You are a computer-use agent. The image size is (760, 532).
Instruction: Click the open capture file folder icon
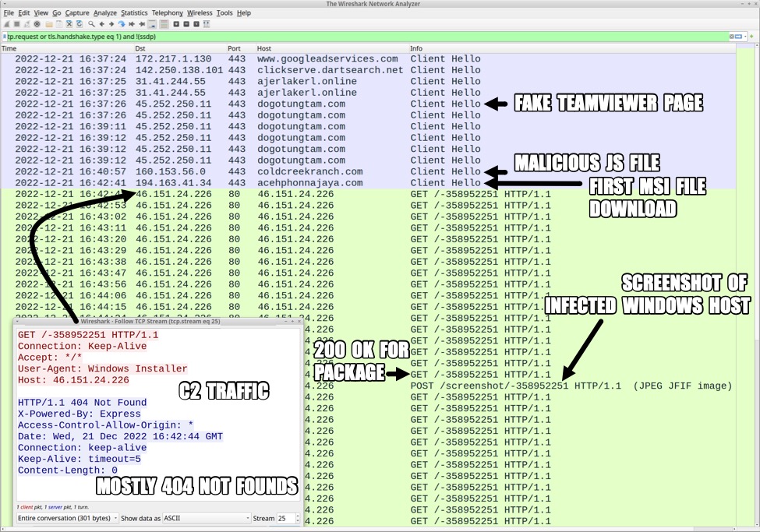tap(49, 24)
